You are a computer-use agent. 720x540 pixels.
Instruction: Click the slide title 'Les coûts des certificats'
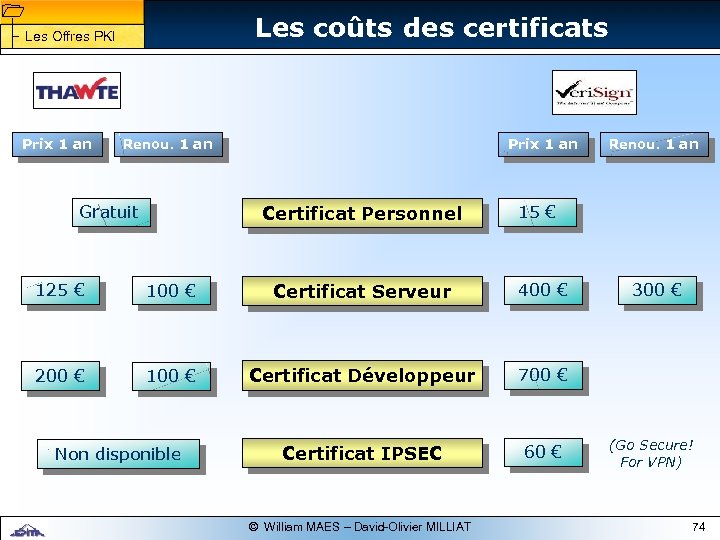(432, 27)
